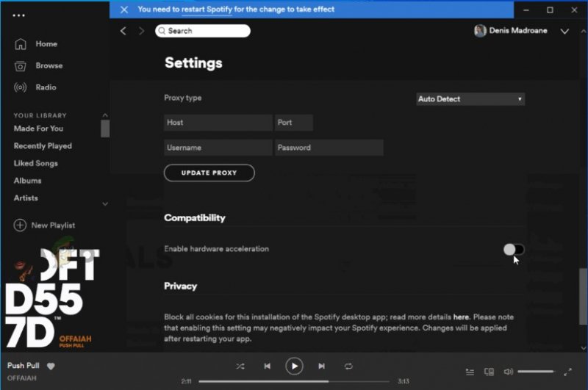
Task: Mute with the volume speaker icon
Action: pyautogui.click(x=508, y=372)
